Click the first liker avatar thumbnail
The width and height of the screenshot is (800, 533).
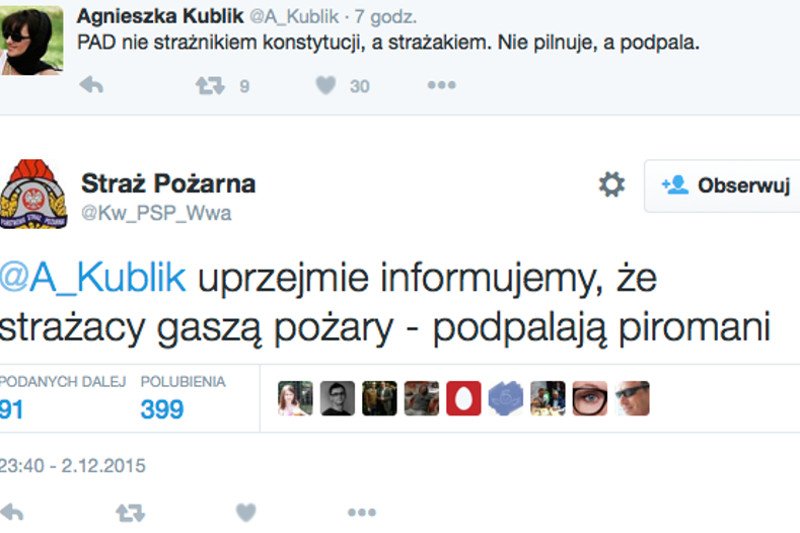tap(295, 398)
